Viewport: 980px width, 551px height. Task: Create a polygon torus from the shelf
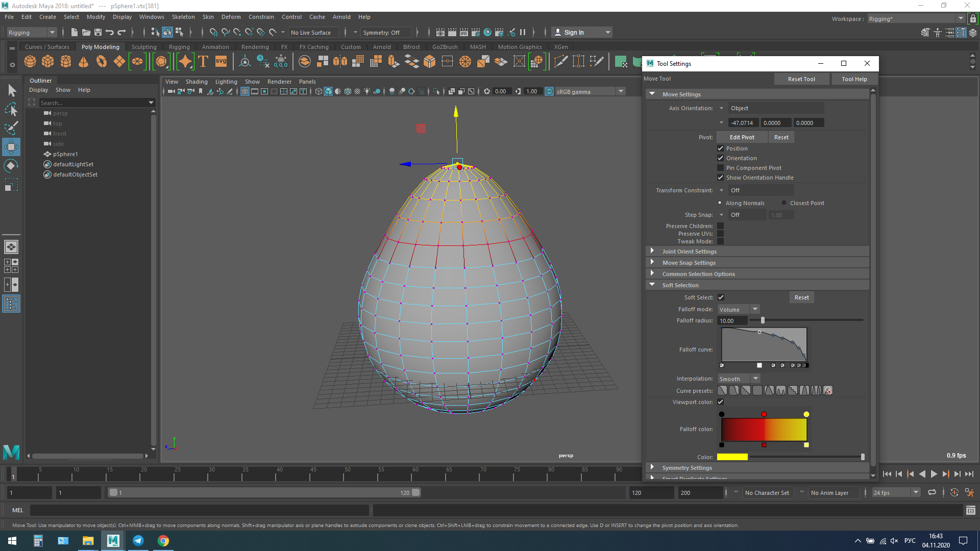pyautogui.click(x=102, y=62)
